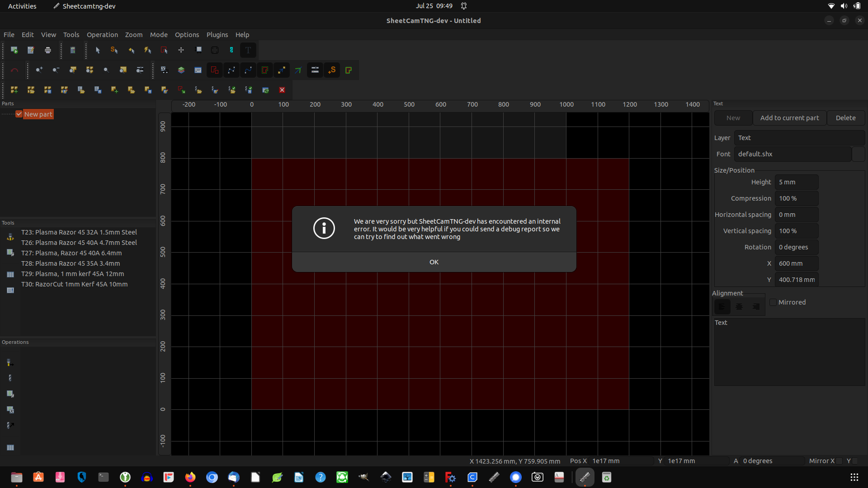
Task: Click the Text entry area
Action: point(789,352)
